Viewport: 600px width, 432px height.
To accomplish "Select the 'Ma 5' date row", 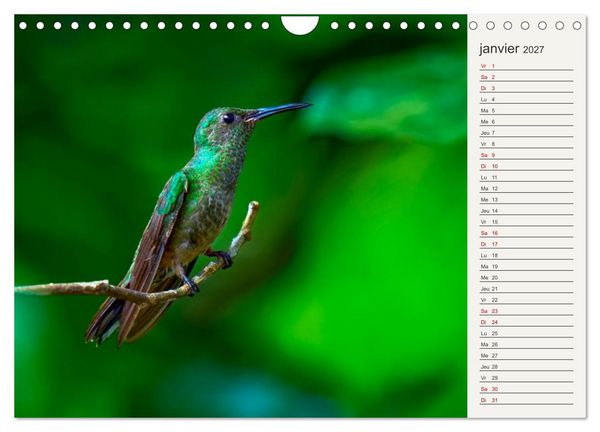I will 527,110.
